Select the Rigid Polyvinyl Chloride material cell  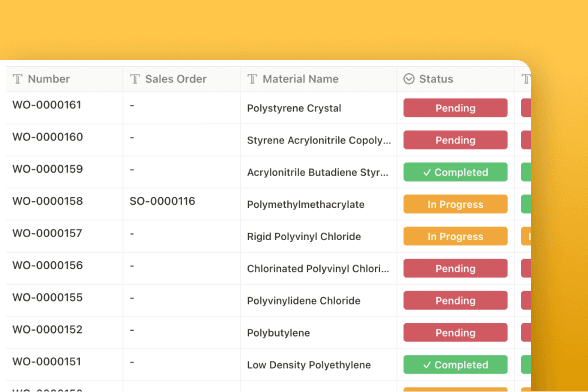pyautogui.click(x=318, y=236)
